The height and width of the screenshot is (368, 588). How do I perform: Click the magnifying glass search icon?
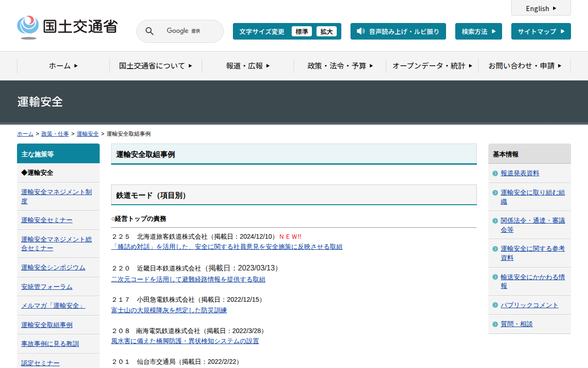[150, 31]
